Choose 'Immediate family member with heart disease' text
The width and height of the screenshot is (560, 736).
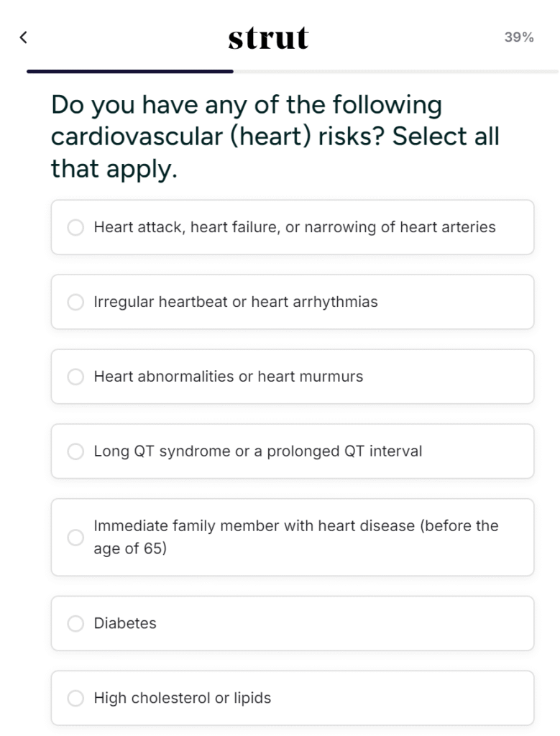(x=296, y=537)
